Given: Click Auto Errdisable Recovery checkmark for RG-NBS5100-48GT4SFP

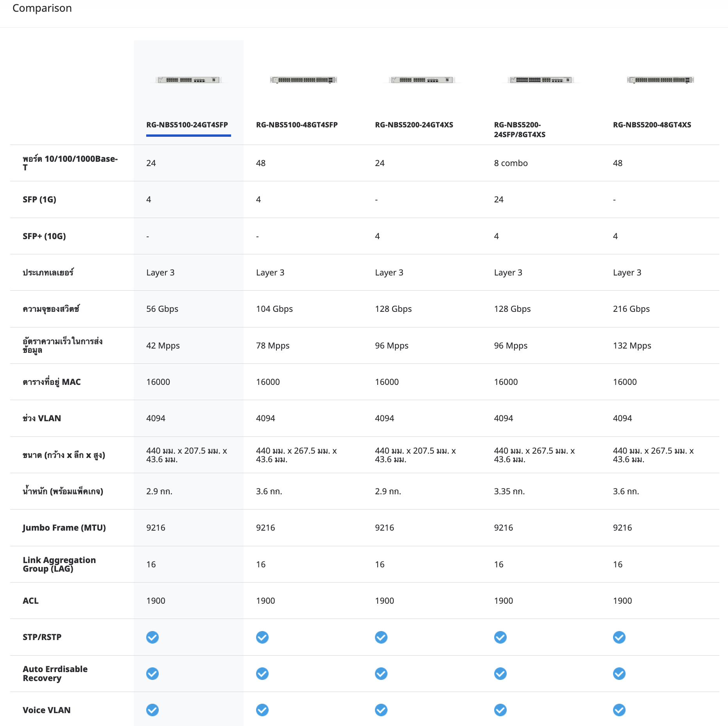Looking at the screenshot, I should tap(262, 674).
